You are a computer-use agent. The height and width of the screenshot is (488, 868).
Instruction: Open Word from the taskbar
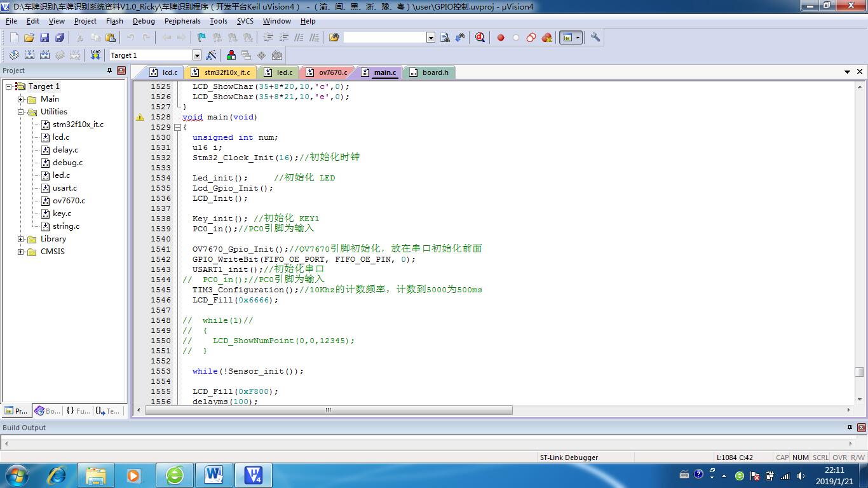[214, 475]
